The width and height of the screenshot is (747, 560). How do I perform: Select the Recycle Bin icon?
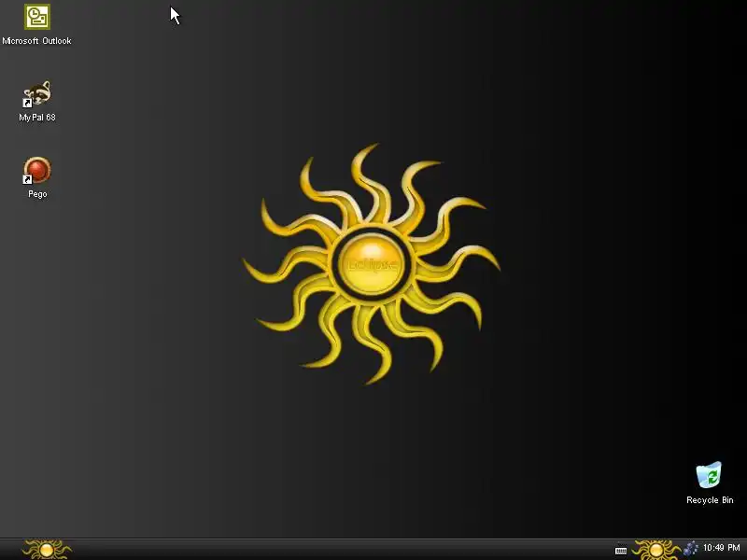tap(709, 475)
